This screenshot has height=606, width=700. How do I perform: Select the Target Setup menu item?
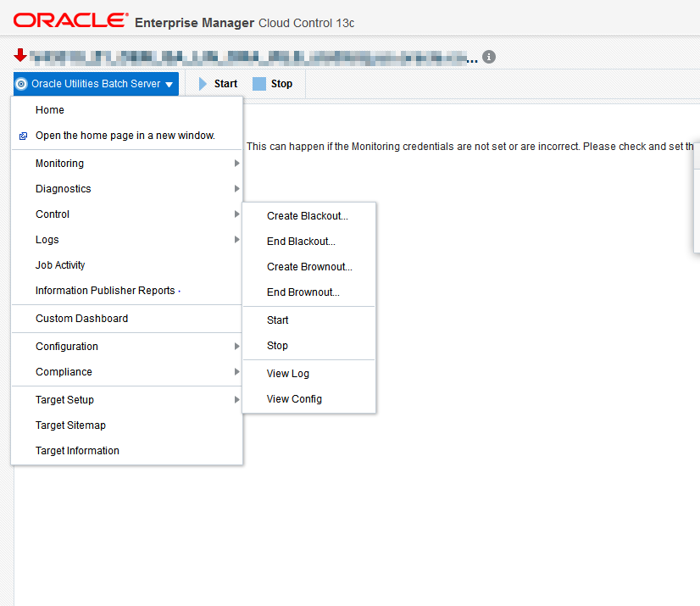127,400
